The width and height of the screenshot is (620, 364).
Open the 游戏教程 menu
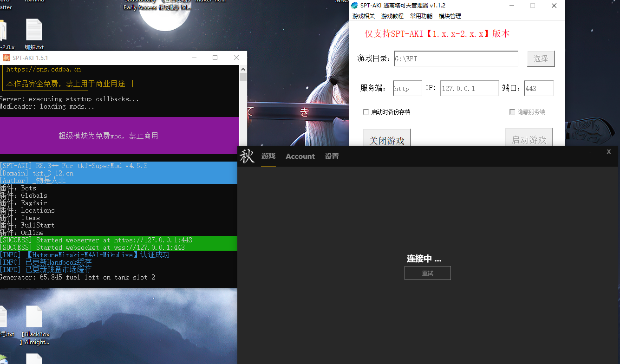tap(392, 16)
